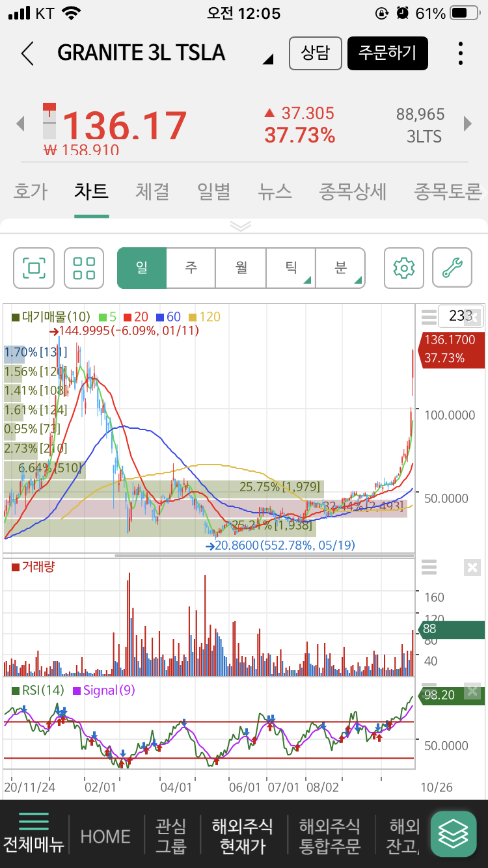Tap the back arrow icon
This screenshot has width=488, height=868.
point(27,53)
